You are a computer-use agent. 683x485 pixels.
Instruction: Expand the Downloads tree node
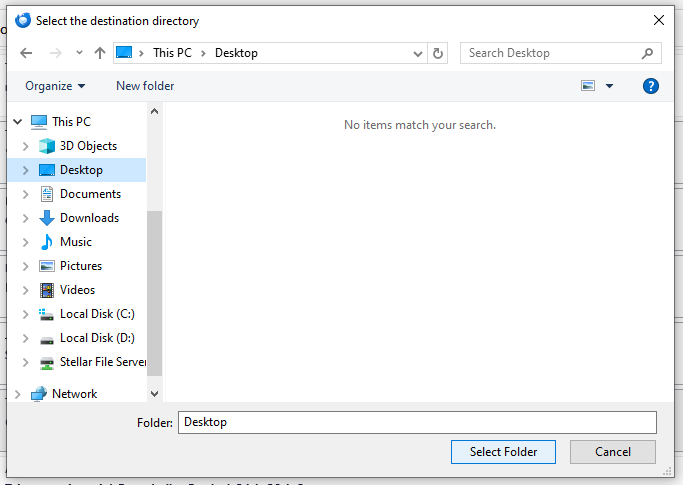(25, 218)
